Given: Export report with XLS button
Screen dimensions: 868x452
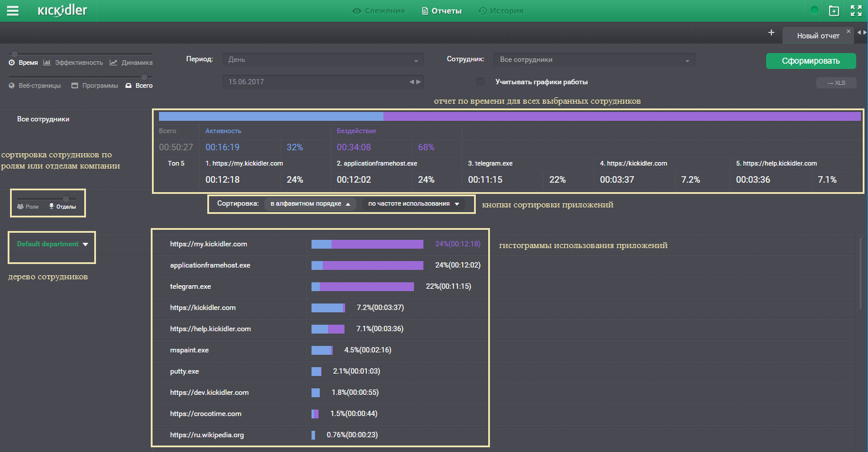Looking at the screenshot, I should point(836,83).
